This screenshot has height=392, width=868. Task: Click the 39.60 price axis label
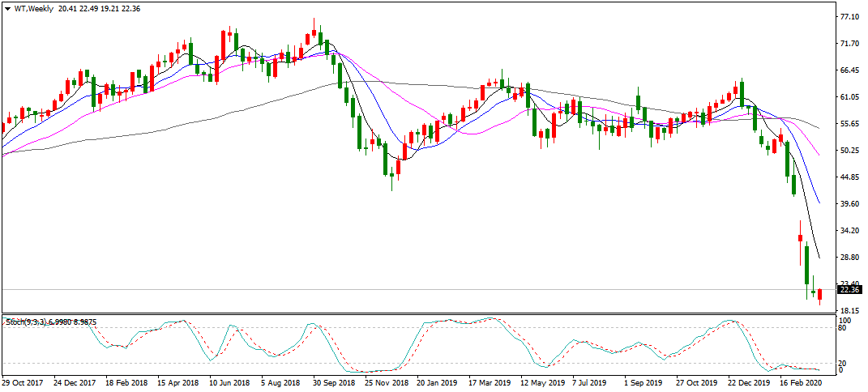click(849, 204)
